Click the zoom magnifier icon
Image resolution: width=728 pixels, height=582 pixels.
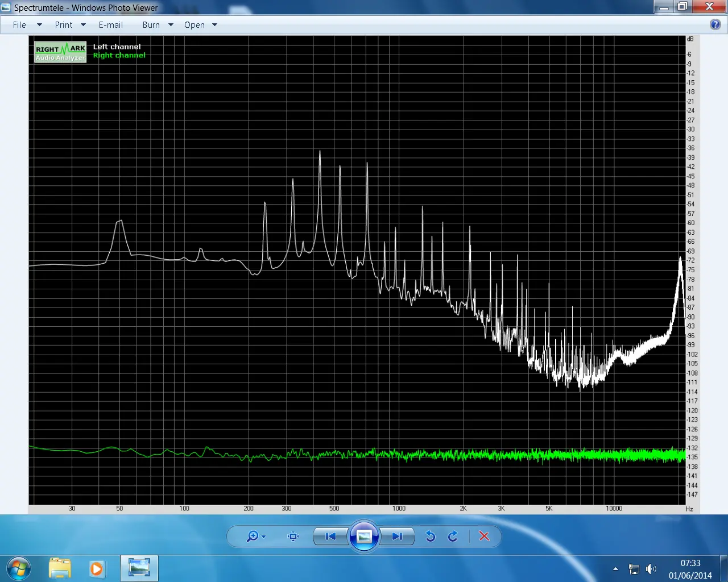pyautogui.click(x=252, y=536)
